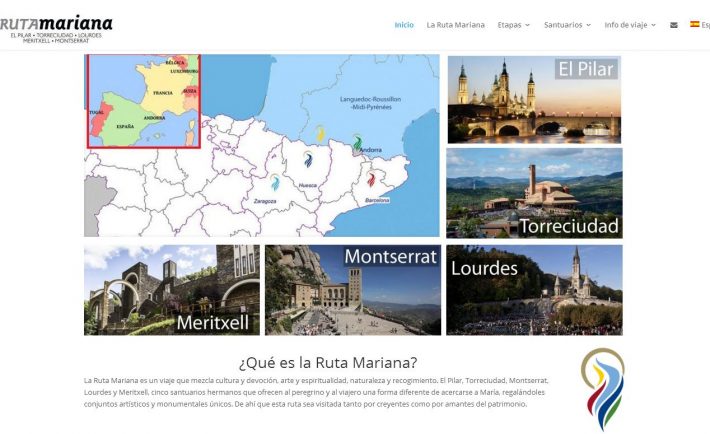The width and height of the screenshot is (710, 434).
Task: Click the green marker at Andorra on map
Action: pyautogui.click(x=357, y=143)
